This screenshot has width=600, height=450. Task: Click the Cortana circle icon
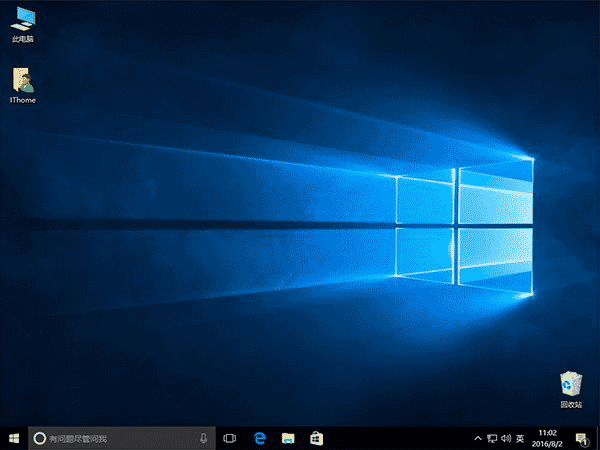40,438
